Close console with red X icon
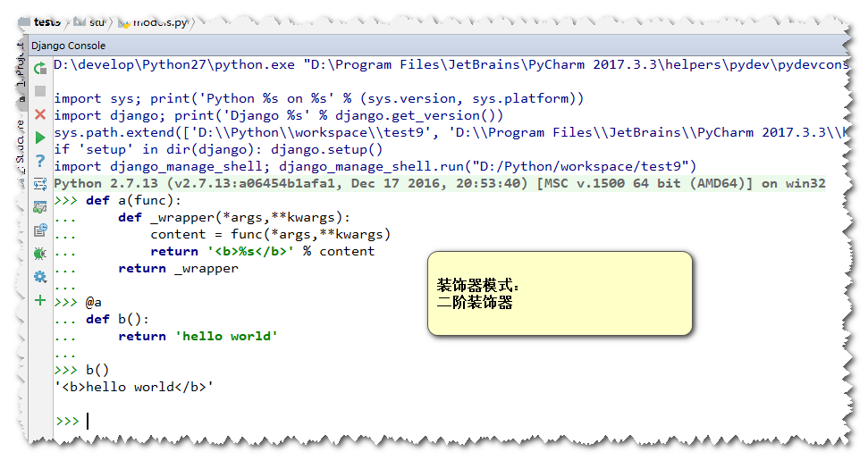 click(40, 114)
